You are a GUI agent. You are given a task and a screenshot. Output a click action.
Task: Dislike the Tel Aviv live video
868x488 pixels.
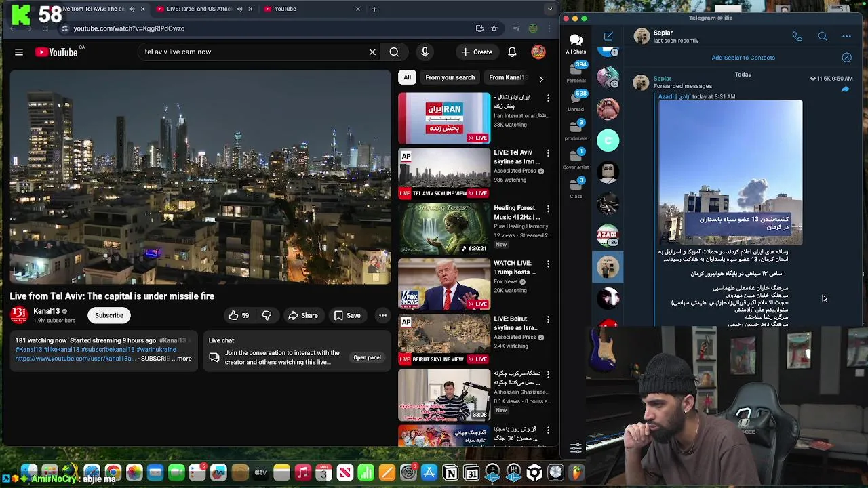coord(267,315)
